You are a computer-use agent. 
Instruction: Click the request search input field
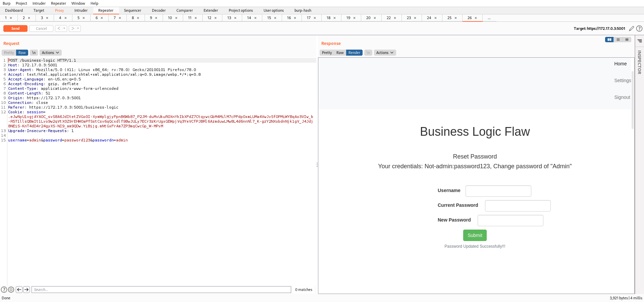[161, 290]
